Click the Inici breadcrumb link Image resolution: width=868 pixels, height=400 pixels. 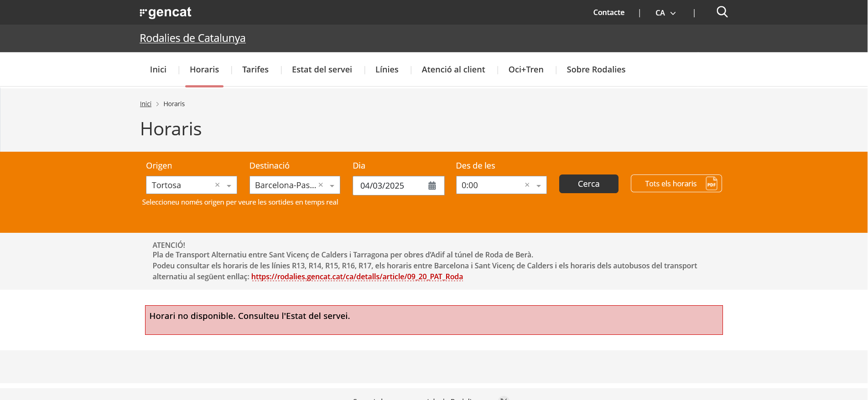click(x=146, y=104)
